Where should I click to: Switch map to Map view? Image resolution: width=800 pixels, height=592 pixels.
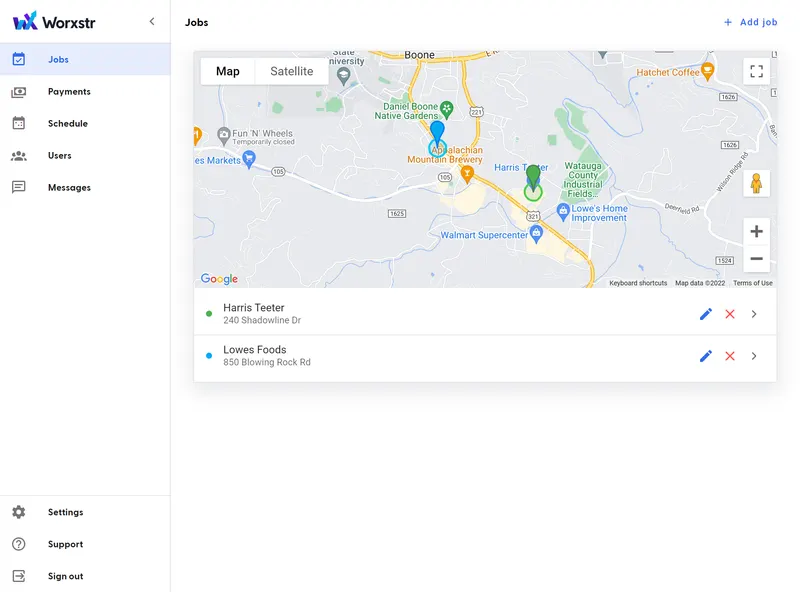point(228,71)
